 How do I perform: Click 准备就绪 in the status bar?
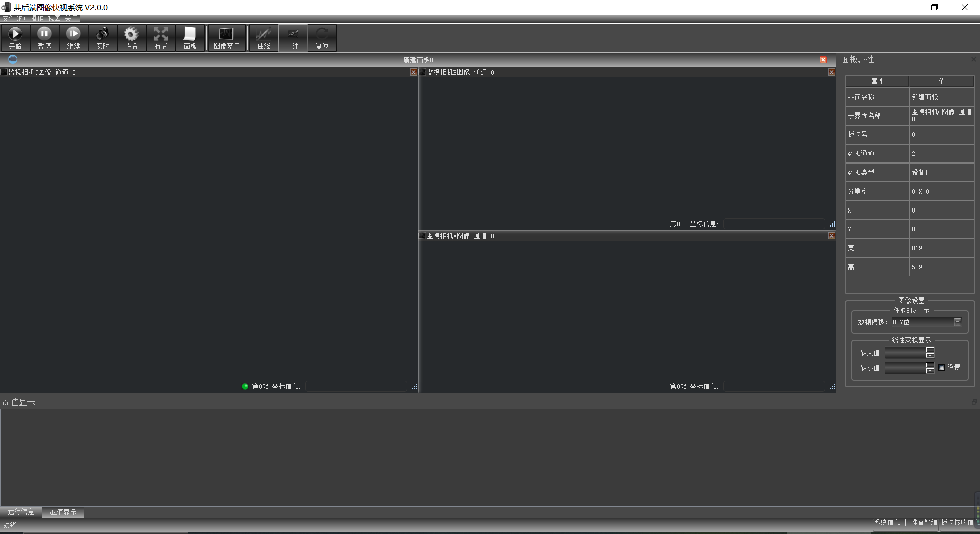tap(924, 522)
